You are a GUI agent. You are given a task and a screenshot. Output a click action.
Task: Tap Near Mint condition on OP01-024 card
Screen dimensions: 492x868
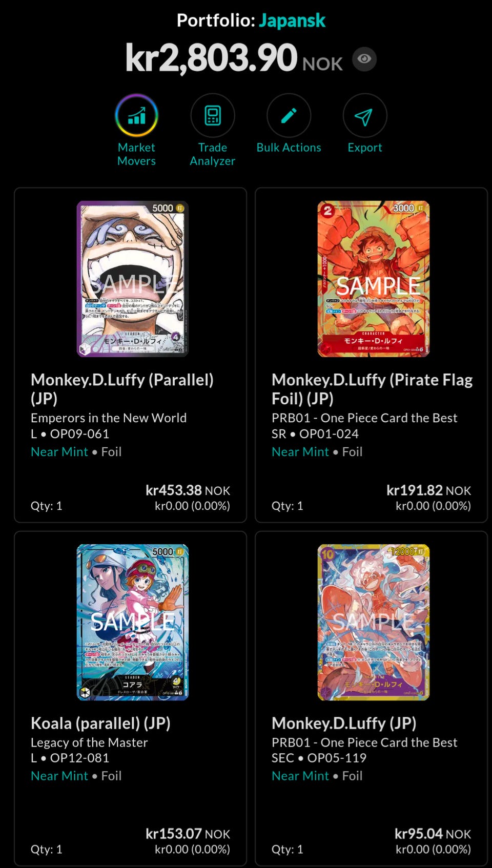(300, 451)
